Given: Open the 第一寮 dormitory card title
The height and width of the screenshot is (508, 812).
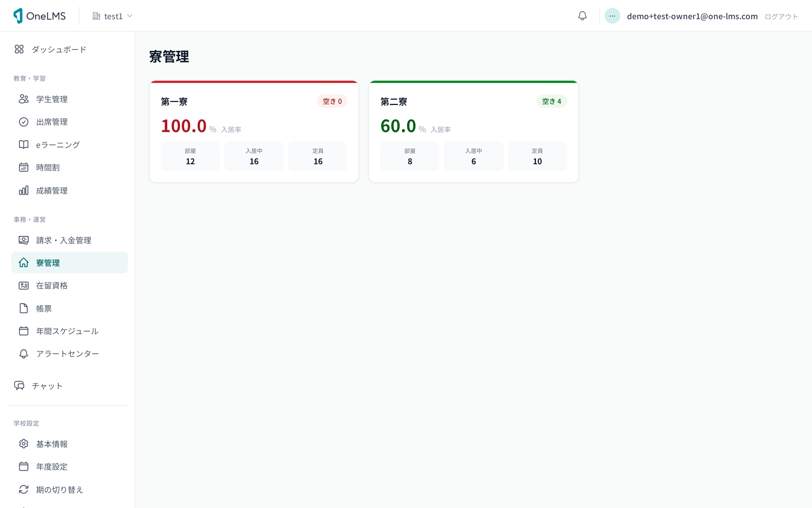Looking at the screenshot, I should tap(174, 102).
